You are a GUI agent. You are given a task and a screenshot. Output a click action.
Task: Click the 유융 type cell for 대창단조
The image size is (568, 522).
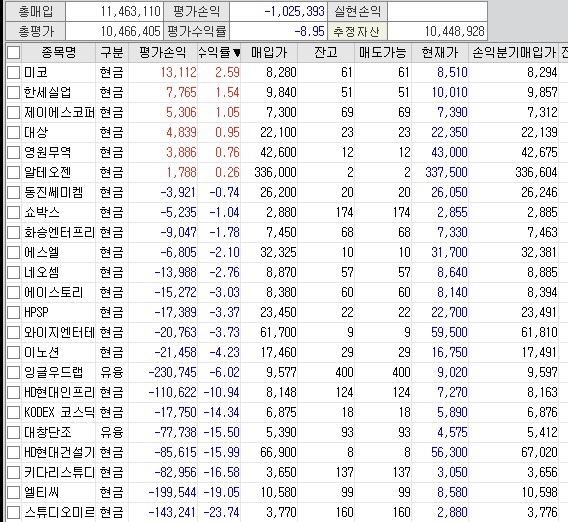(x=112, y=433)
